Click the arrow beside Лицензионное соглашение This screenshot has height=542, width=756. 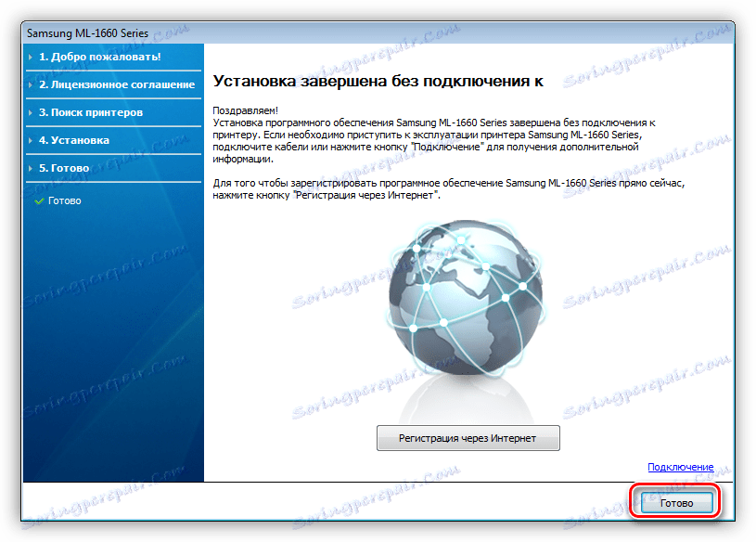(31, 84)
